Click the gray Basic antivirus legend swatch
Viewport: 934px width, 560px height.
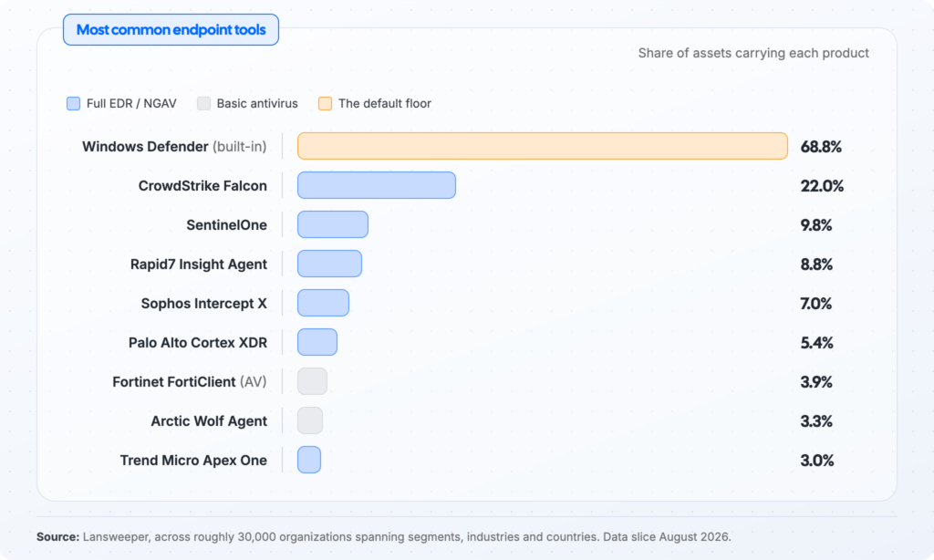203,104
